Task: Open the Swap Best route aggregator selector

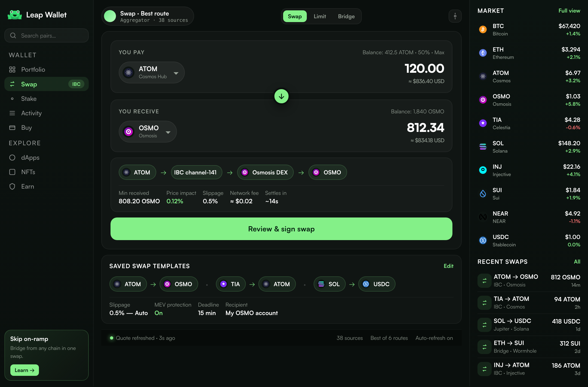Action: click(x=148, y=16)
